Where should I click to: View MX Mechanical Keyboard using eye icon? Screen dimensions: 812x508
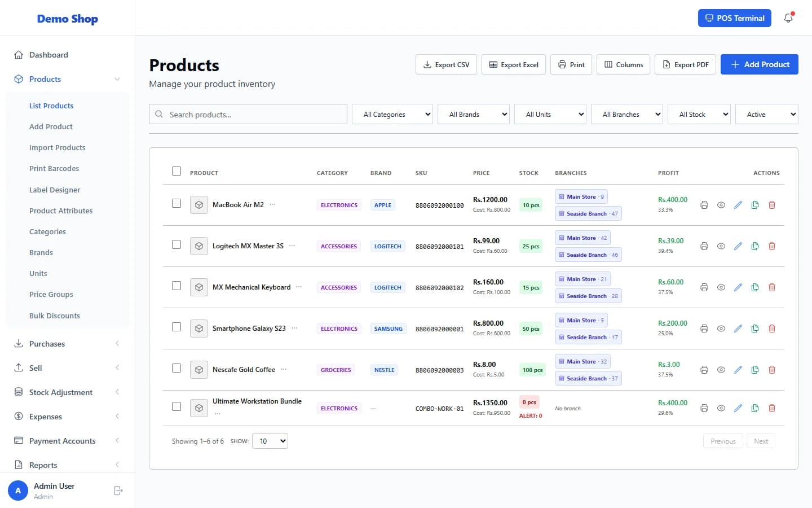click(x=721, y=287)
